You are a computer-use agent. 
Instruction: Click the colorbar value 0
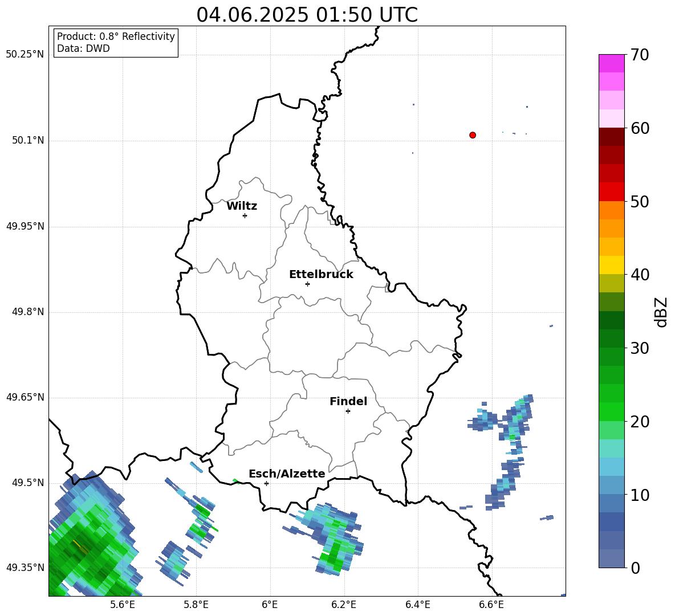pyautogui.click(x=635, y=568)
